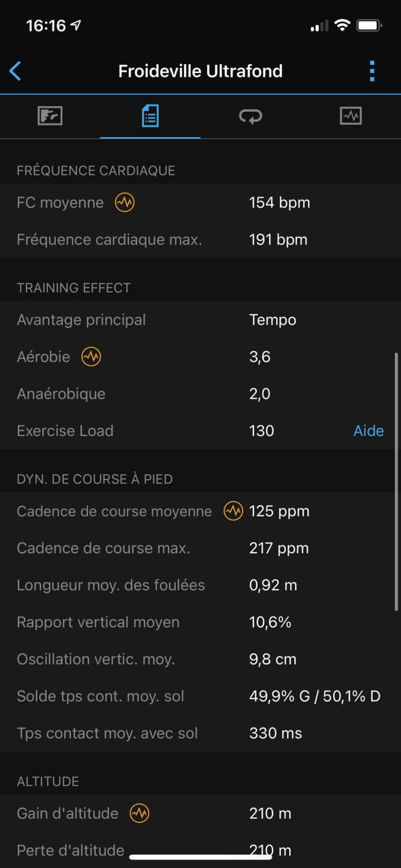Open chart icon beside Cadence de course moyenne
This screenshot has width=401, height=868.
point(233,511)
